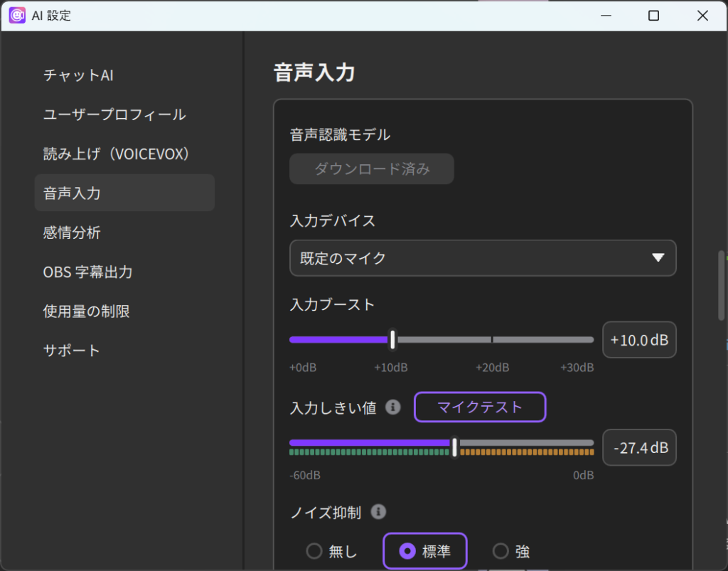Select the 標準 noise suppression option
Image resolution: width=728 pixels, height=571 pixels.
pyautogui.click(x=425, y=552)
